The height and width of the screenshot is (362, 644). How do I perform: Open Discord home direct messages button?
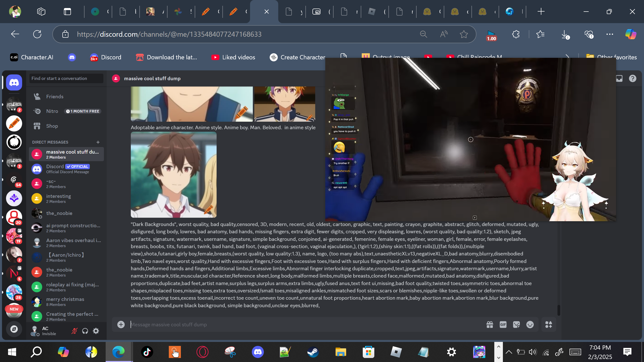(14, 82)
